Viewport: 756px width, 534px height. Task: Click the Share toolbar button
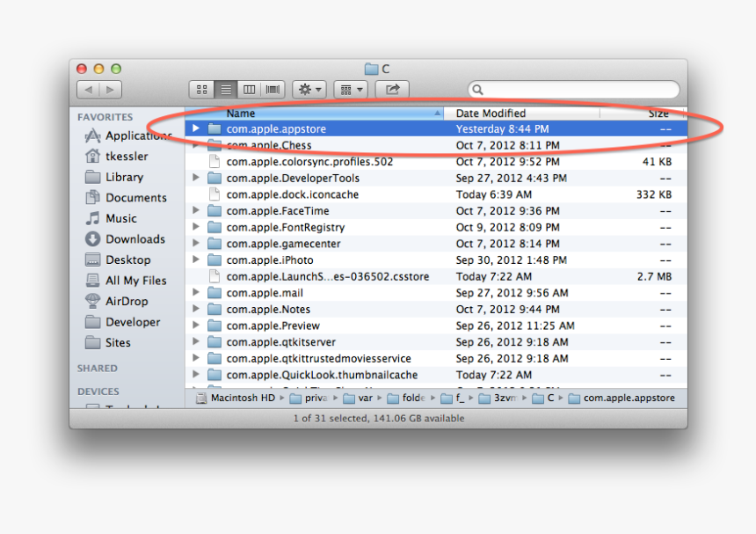tap(392, 90)
